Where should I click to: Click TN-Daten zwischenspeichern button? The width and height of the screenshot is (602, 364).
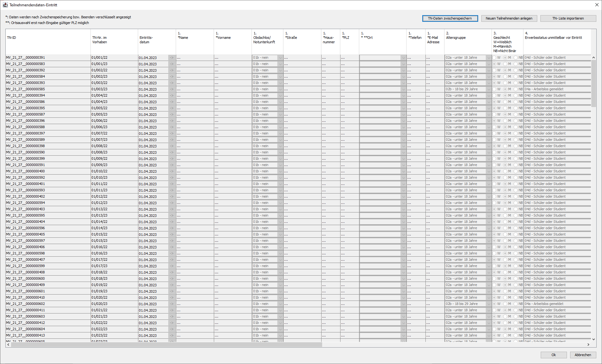coord(450,18)
